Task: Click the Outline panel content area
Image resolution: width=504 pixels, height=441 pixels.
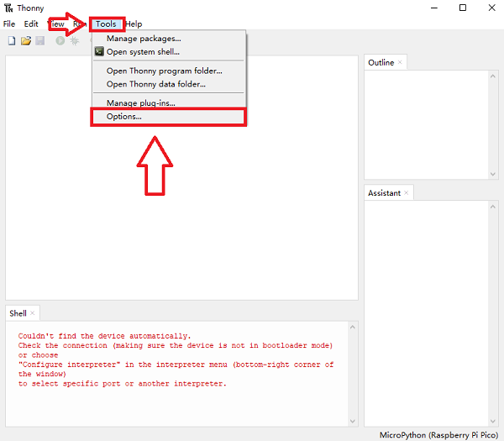Action: coord(427,124)
